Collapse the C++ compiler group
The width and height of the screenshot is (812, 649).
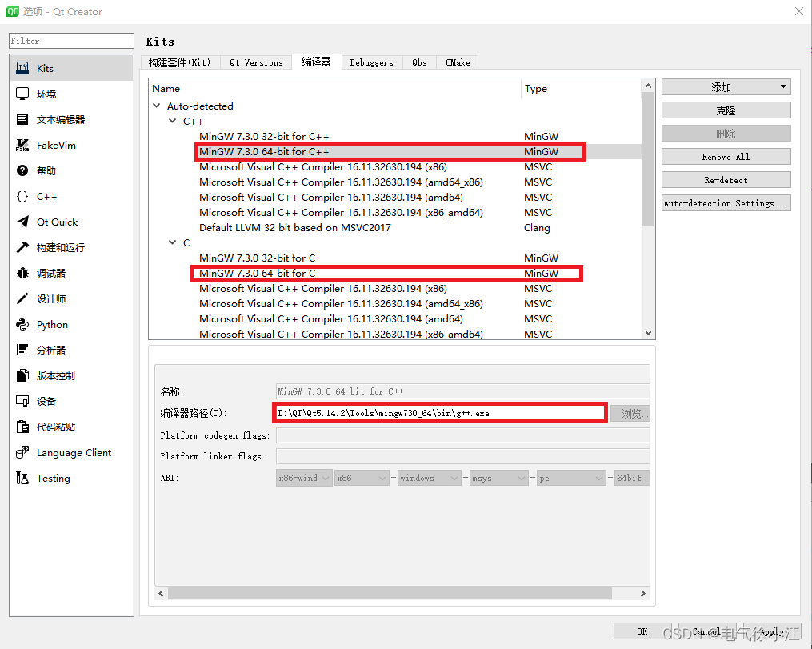coord(171,121)
